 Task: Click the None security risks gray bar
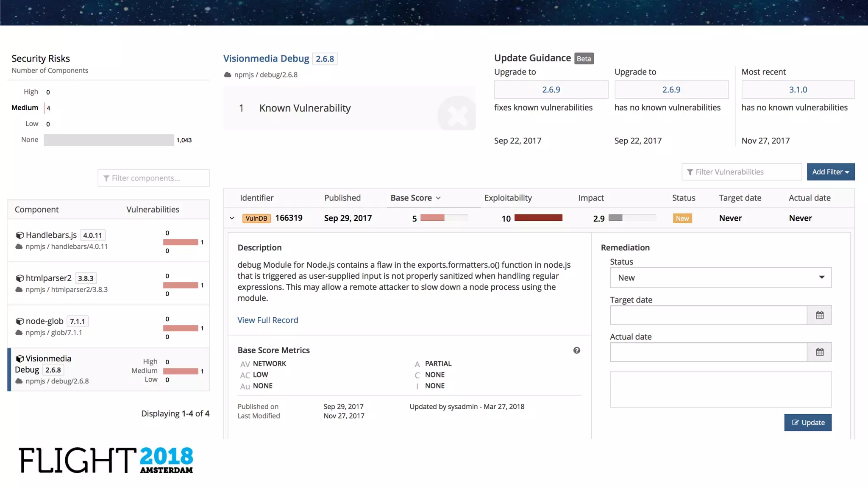[109, 140]
